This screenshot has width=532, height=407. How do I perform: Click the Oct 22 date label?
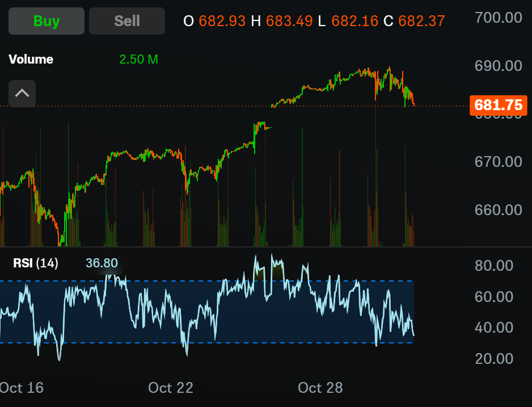pyautogui.click(x=171, y=388)
